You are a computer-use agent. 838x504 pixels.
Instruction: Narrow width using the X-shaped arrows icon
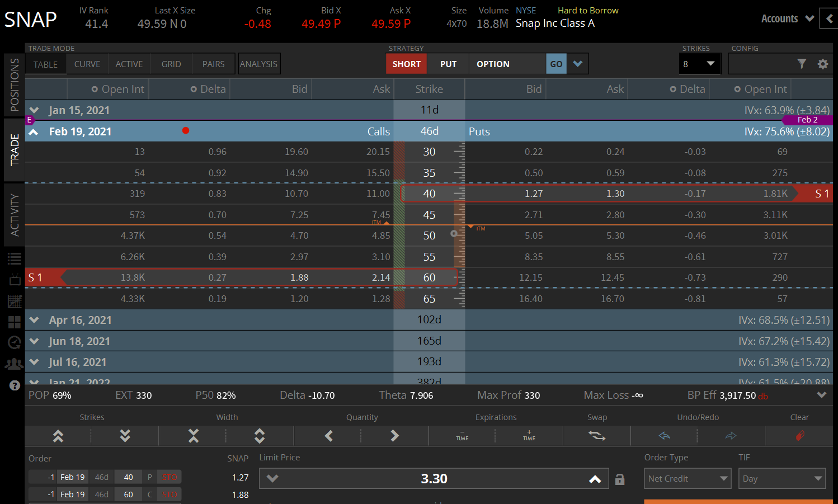(x=194, y=436)
